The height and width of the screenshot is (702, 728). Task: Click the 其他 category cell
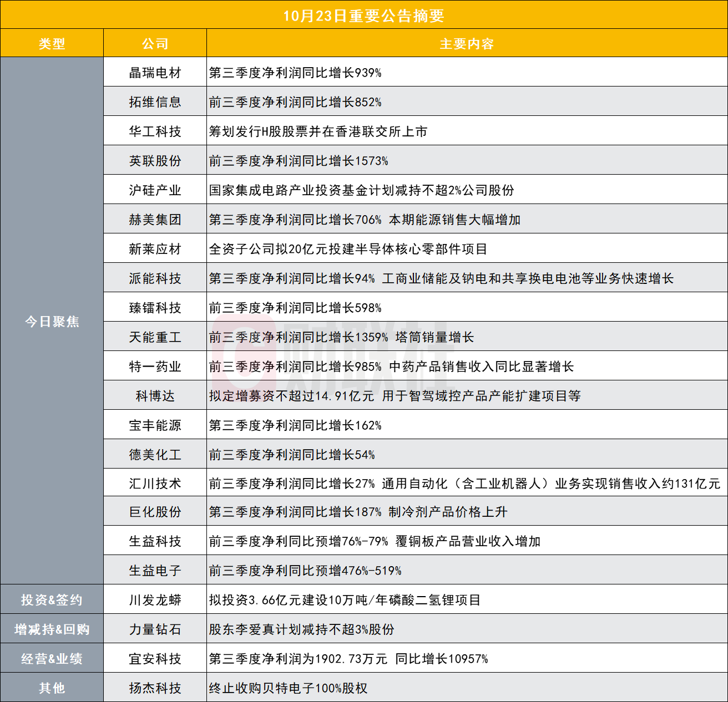[52, 688]
